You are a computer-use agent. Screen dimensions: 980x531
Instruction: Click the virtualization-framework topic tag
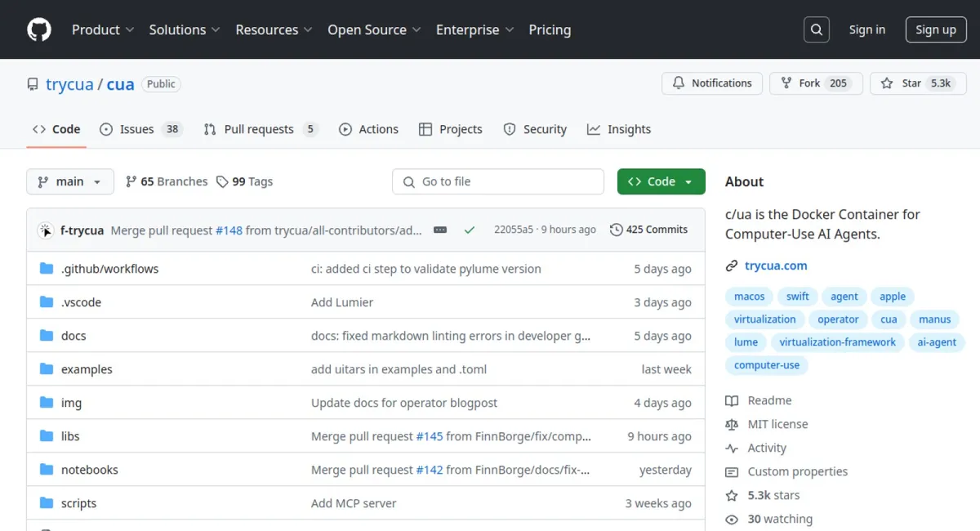(x=837, y=342)
